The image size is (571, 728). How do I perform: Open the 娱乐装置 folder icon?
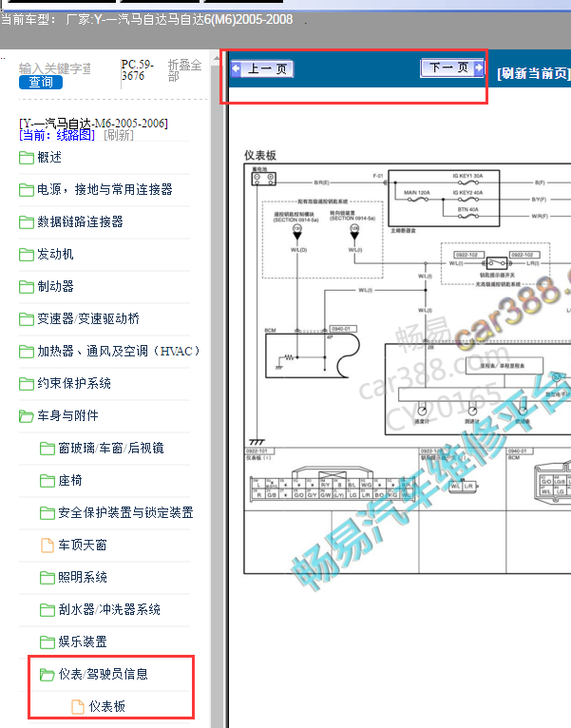tap(47, 642)
